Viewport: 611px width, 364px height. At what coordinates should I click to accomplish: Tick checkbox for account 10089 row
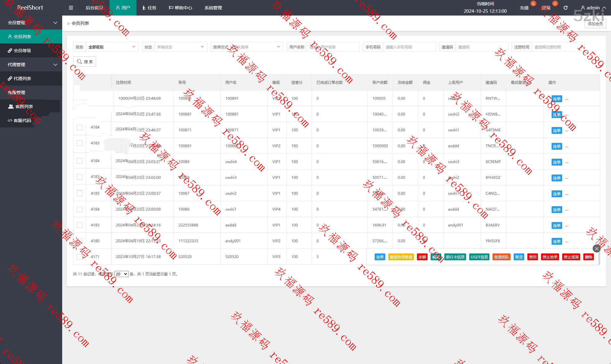[x=80, y=161]
